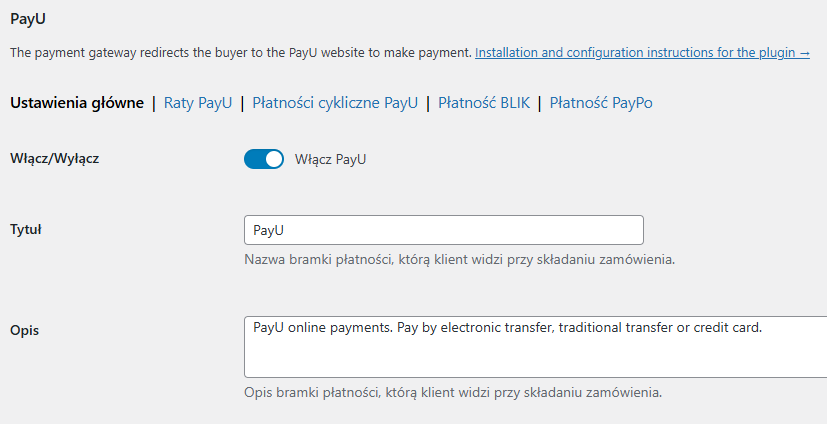The image size is (827, 424).
Task: Click the Ustawienia główne tab
Action: click(77, 102)
